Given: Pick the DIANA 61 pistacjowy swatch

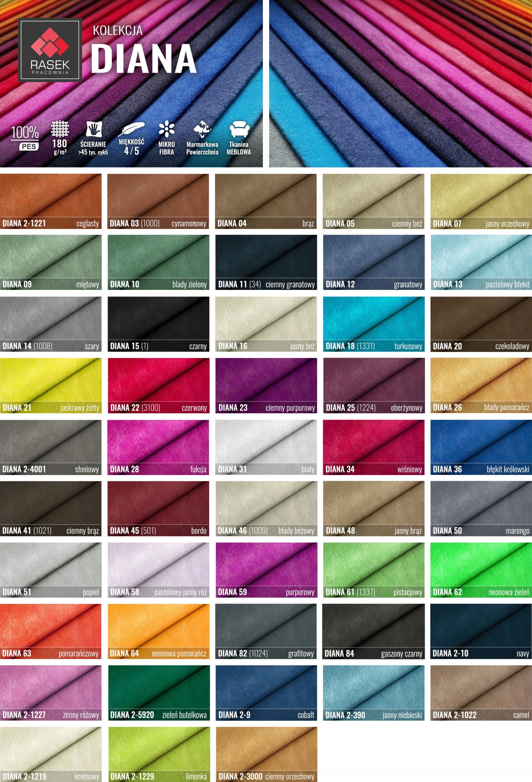Looking at the screenshot, I should coord(374,570).
